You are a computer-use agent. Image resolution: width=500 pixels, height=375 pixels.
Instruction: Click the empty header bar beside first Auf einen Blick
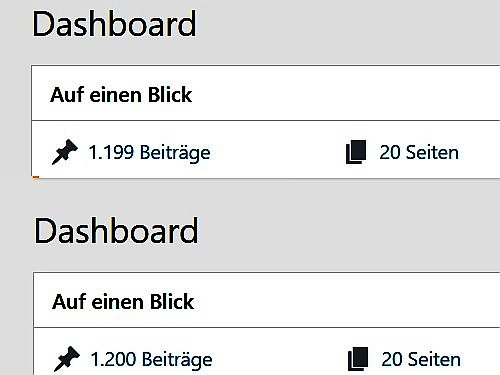tap(347, 93)
